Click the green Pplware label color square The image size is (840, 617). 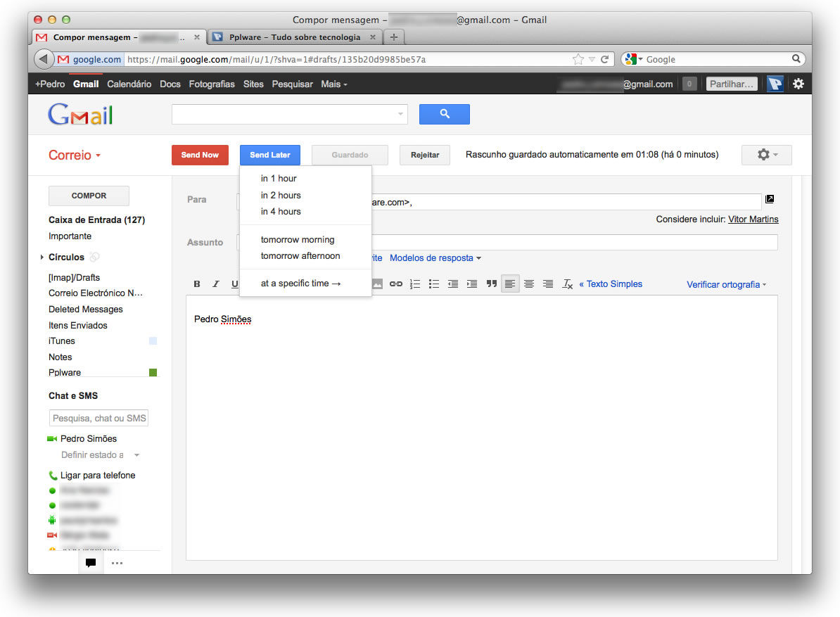pos(153,372)
